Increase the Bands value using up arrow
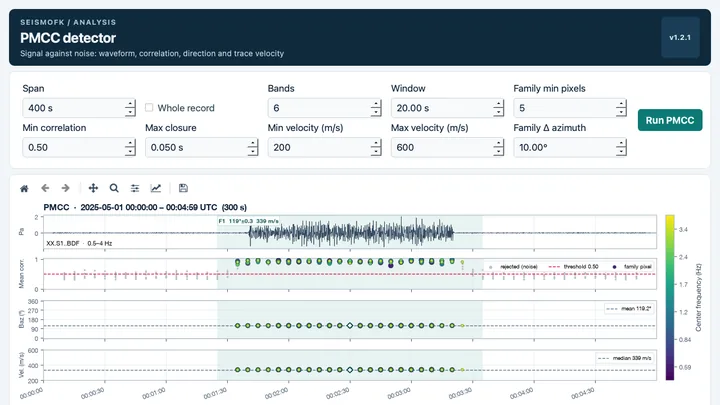 click(x=376, y=104)
